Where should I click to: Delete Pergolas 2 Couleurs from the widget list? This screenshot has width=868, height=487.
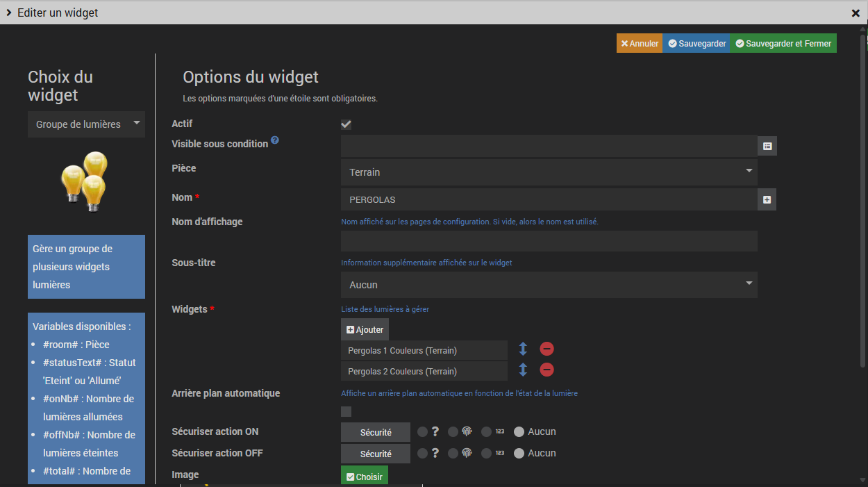pyautogui.click(x=547, y=370)
